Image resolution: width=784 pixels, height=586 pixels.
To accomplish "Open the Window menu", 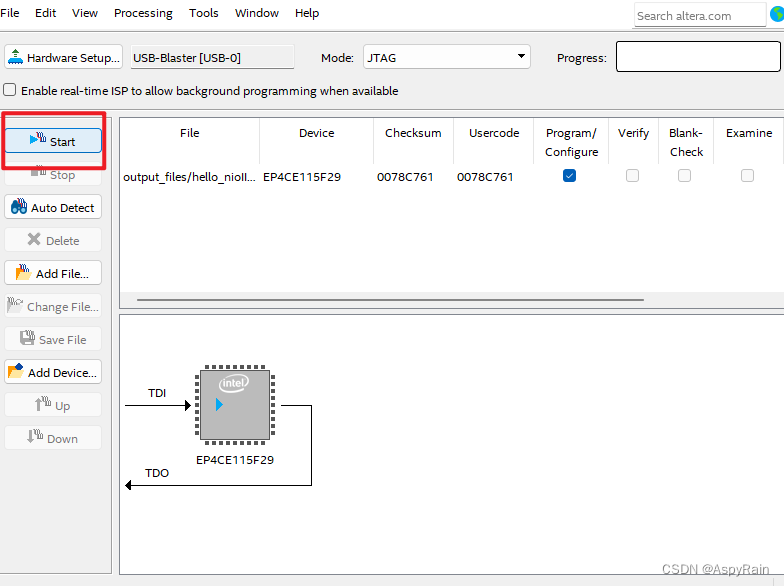I will (256, 13).
